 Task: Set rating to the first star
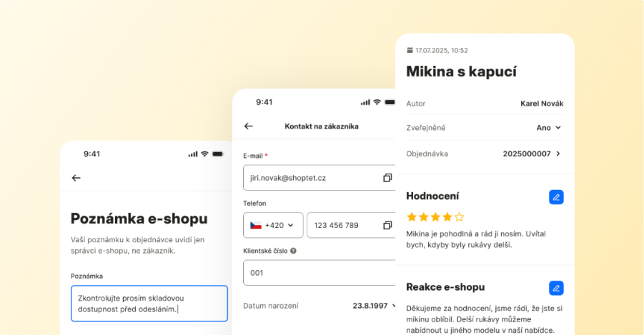tap(412, 216)
